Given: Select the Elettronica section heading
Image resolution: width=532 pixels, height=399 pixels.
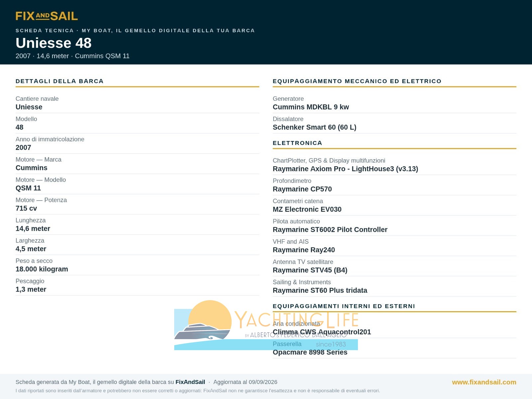Looking at the screenshot, I should coord(297,143).
